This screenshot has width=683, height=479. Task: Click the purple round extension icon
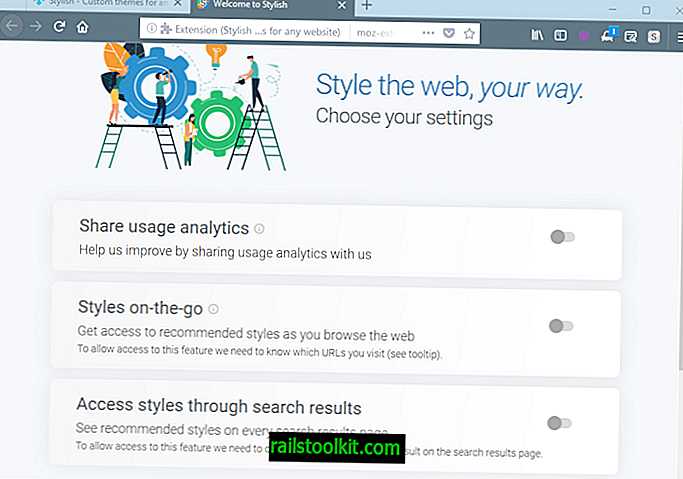click(584, 36)
